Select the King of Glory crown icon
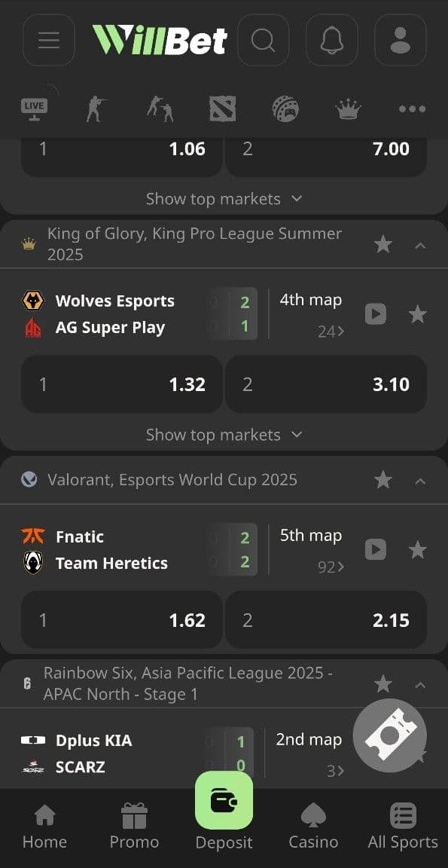The image size is (448, 868). point(346,108)
